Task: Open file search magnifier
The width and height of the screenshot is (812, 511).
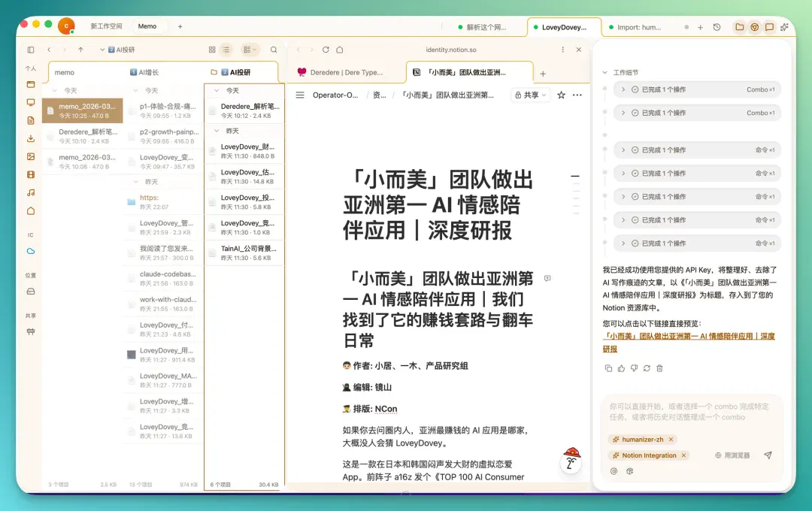Action: 274,50
